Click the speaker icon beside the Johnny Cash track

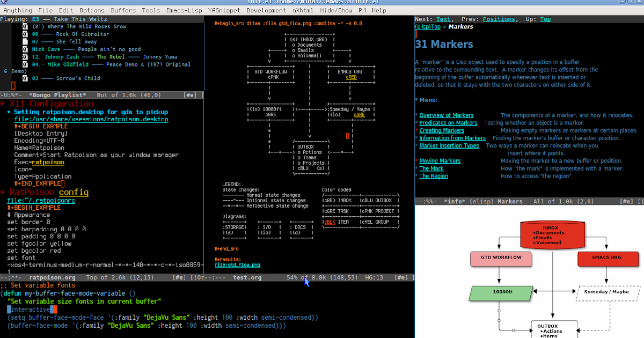(x=25, y=56)
